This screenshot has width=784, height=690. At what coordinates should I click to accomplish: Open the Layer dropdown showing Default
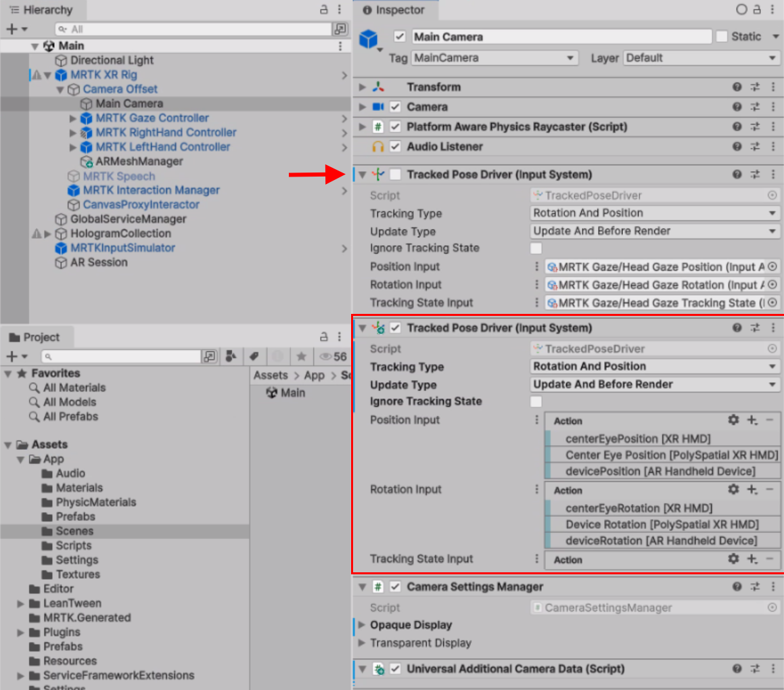701,58
